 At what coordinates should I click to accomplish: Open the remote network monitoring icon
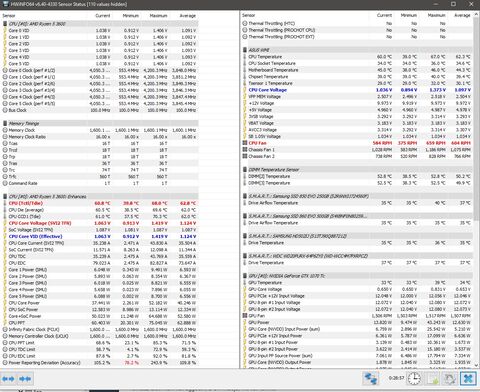point(370,379)
